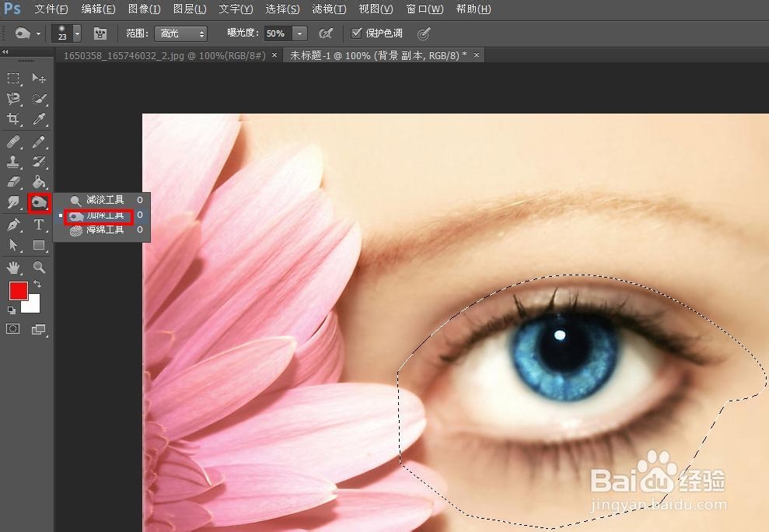Viewport: 769px width, 532px height.
Task: Enter Quick Mask mode
Action: (12, 329)
